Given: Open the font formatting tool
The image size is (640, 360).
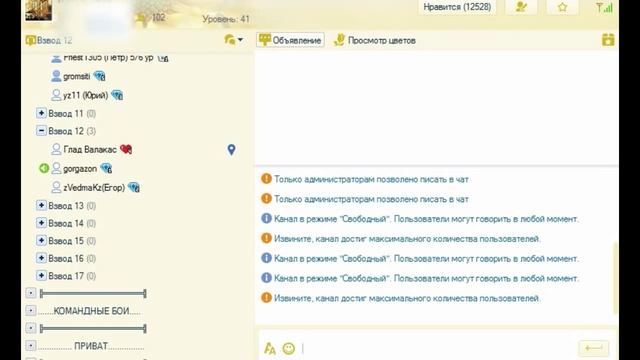Looking at the screenshot, I should 270,349.
